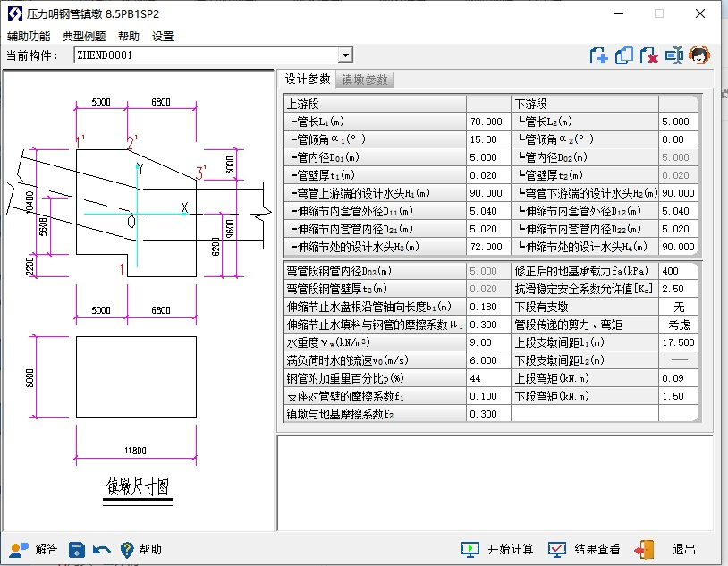Image resolution: width=728 pixels, height=566 pixels.
Task: Select the 下段弯矩 value 1.50
Action: [678, 396]
